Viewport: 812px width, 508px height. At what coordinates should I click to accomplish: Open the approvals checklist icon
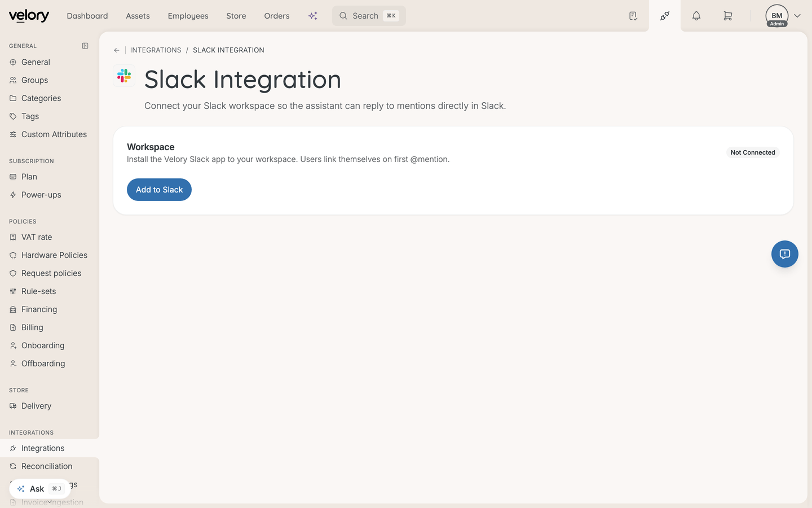pyautogui.click(x=633, y=16)
